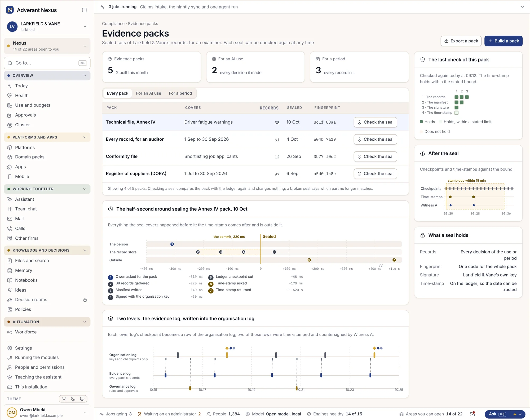Screen dimensions: 530x420
Task: Click the Decision rooms lock icon
Action: (85, 300)
